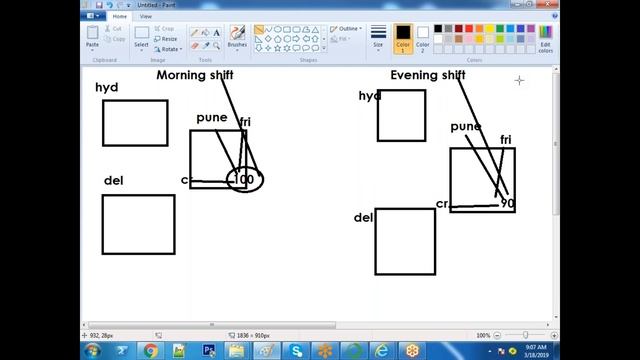Click the zoom slider handle
Image resolution: width=640 pixels, height=360 pixels.
coord(525,335)
